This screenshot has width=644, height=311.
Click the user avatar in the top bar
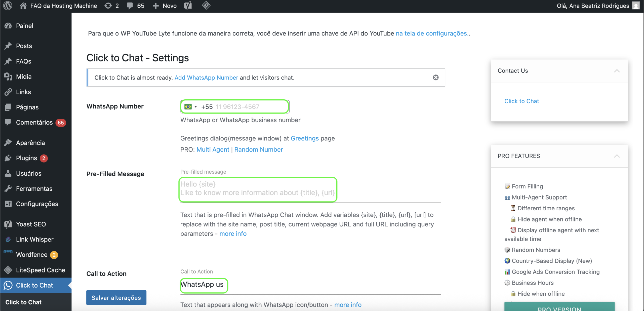[x=636, y=6]
